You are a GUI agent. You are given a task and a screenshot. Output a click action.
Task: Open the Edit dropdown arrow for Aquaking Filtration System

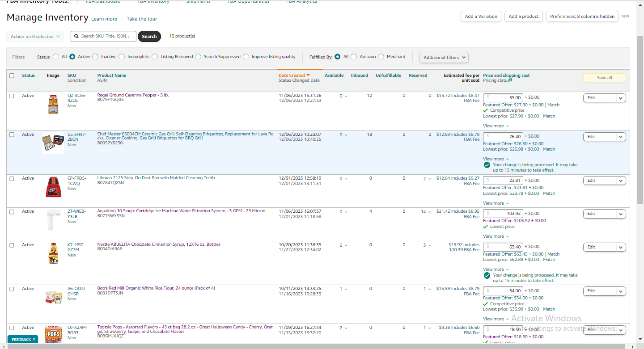click(621, 214)
